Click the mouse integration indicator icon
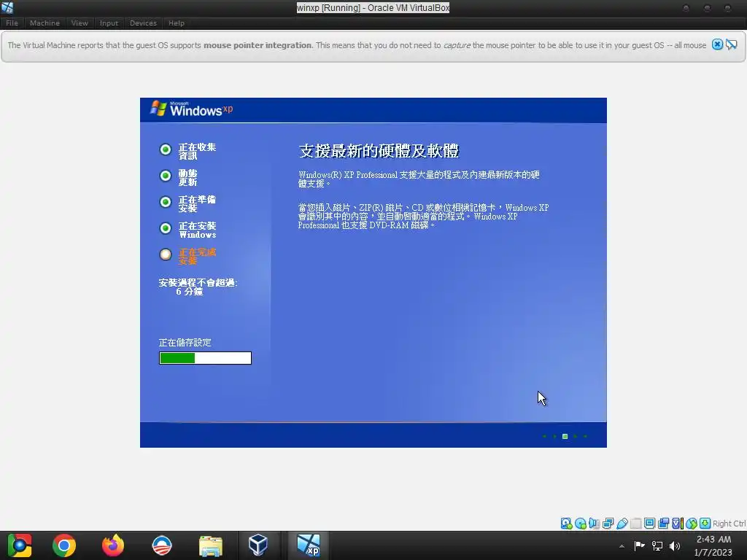Screen dimensions: 747x560 [x=692, y=524]
